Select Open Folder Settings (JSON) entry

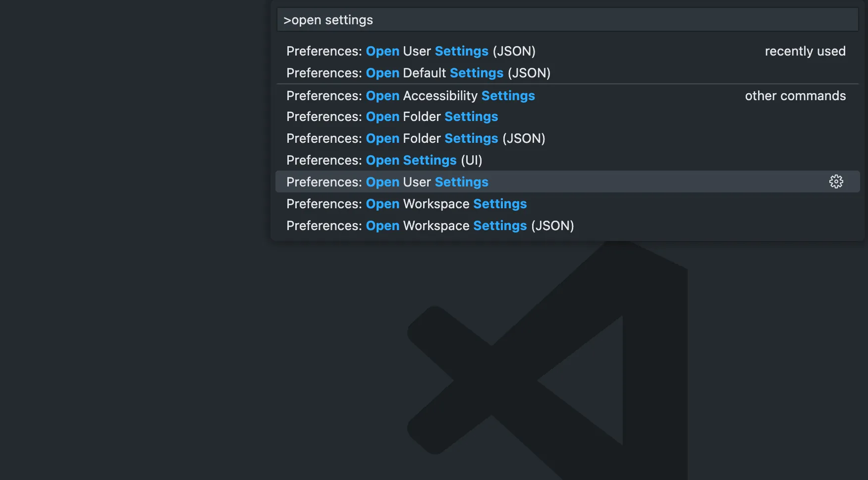coord(567,138)
